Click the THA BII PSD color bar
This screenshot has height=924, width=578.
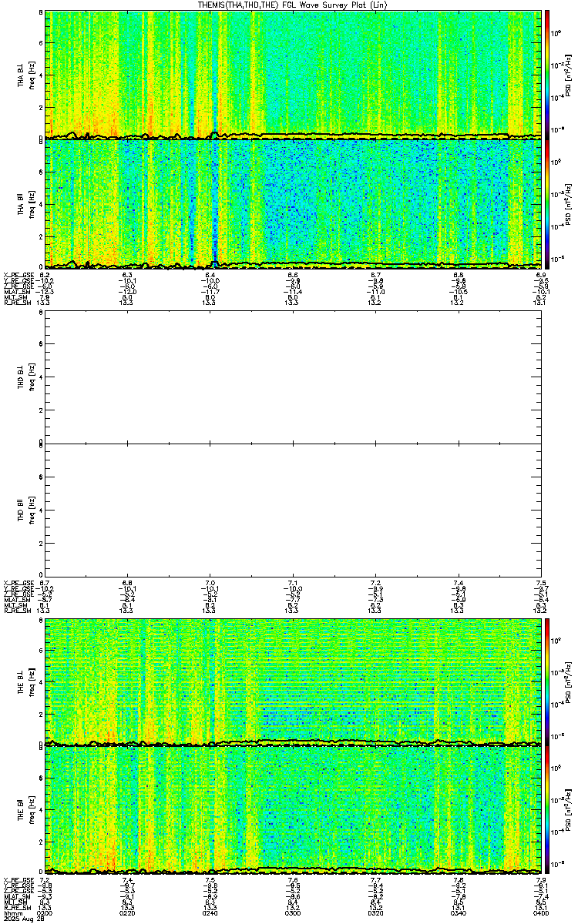[x=548, y=203]
